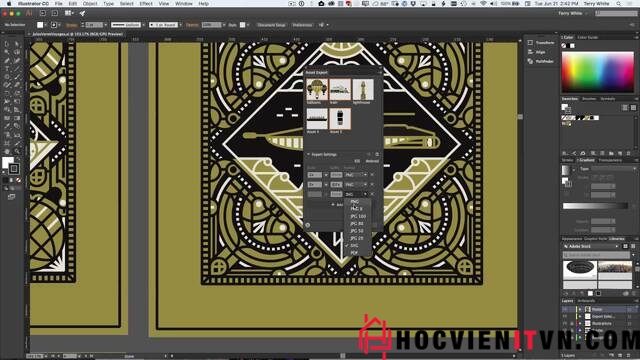Choose JPG 80 from format list

pos(358,224)
